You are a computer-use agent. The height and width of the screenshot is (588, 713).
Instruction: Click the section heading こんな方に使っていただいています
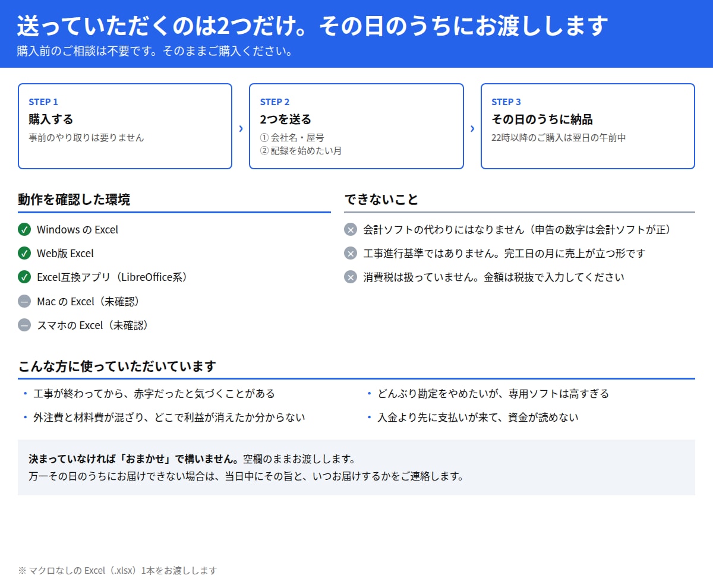pyautogui.click(x=116, y=366)
